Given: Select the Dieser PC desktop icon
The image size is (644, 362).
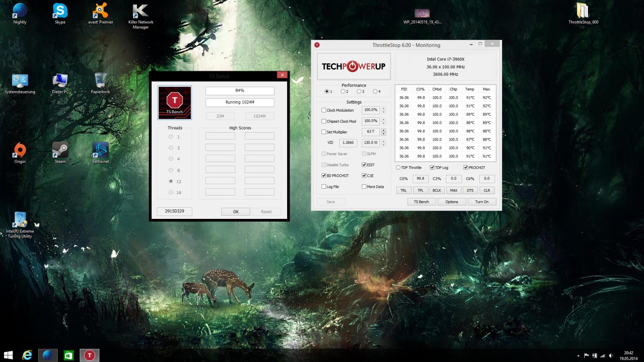Looking at the screenshot, I should click(x=60, y=83).
